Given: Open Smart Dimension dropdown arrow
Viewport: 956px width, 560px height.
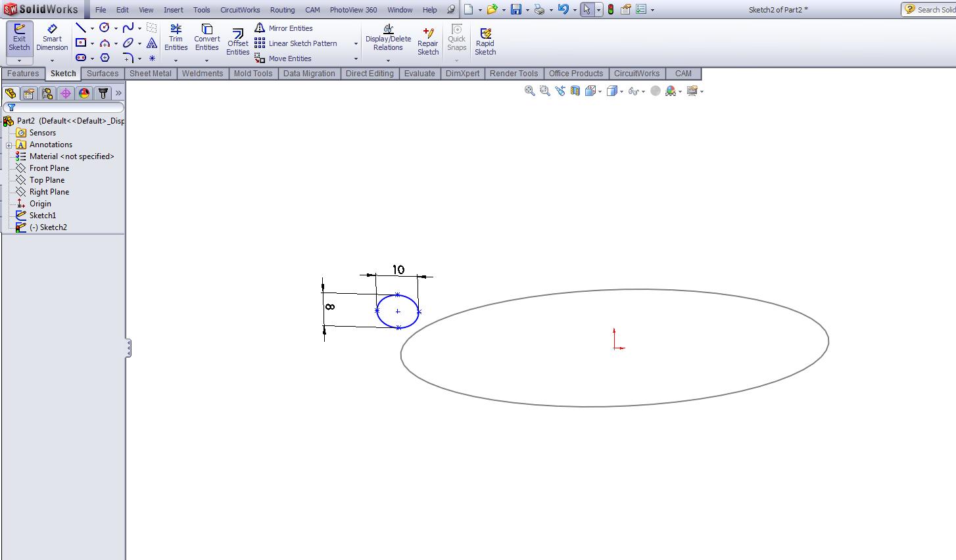Looking at the screenshot, I should tap(52, 60).
